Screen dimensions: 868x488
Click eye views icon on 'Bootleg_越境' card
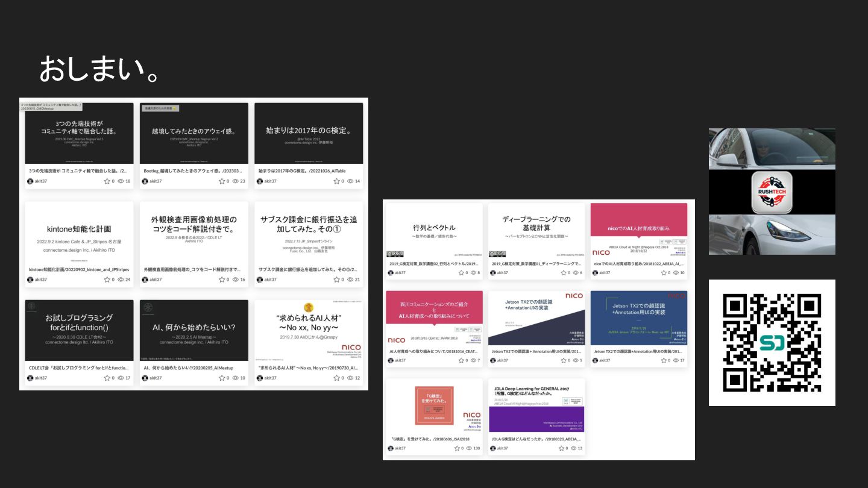click(236, 181)
